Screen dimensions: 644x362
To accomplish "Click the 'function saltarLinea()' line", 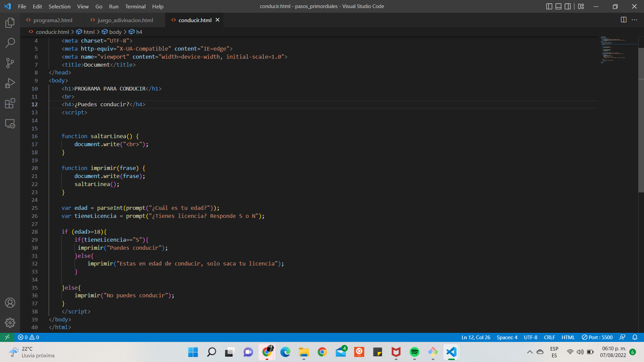I will click(100, 136).
